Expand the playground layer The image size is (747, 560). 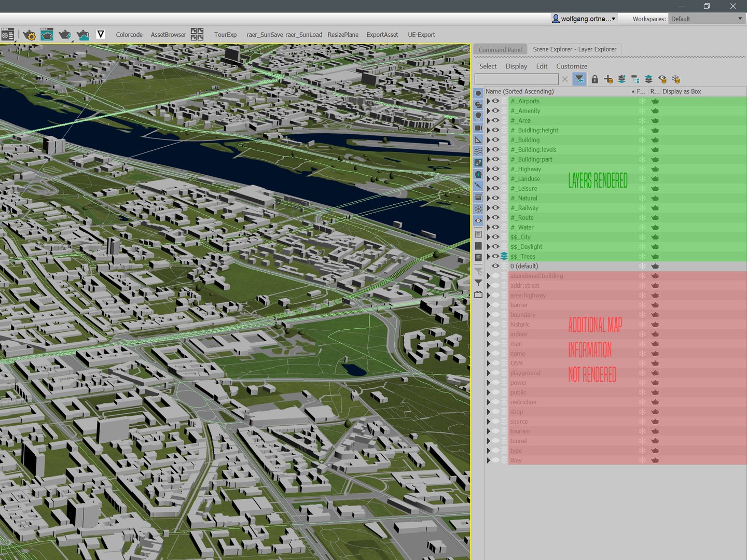tap(488, 373)
